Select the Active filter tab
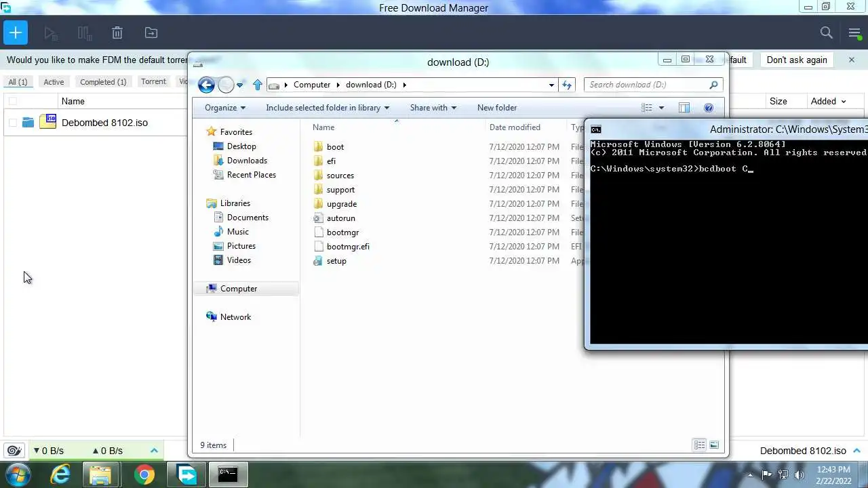The height and width of the screenshot is (488, 868). 54,81
